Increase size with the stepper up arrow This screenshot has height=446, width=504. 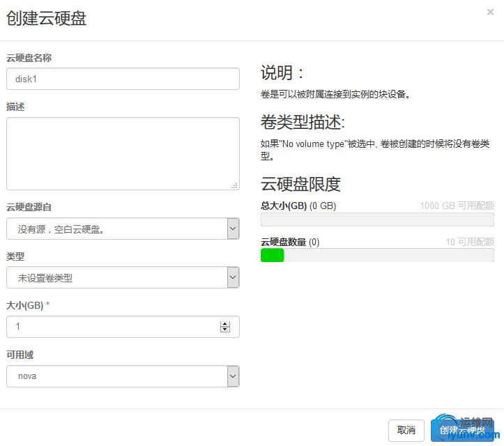[x=224, y=324]
